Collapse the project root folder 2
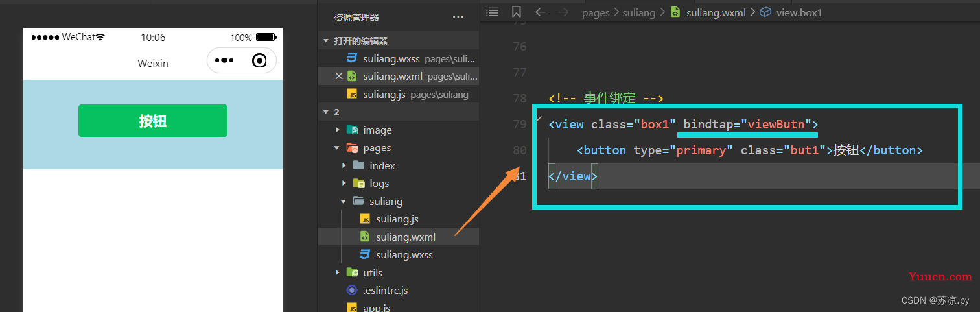Viewport: 980px width, 312px height. click(326, 112)
